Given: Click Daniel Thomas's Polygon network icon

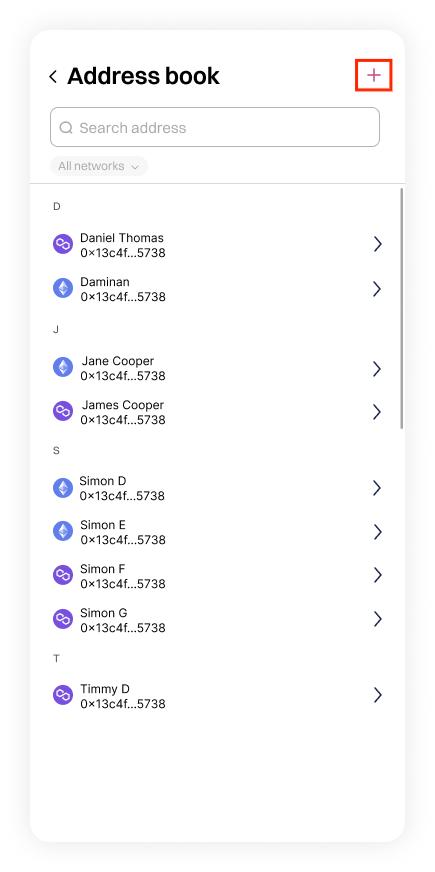Looking at the screenshot, I should [x=63, y=244].
